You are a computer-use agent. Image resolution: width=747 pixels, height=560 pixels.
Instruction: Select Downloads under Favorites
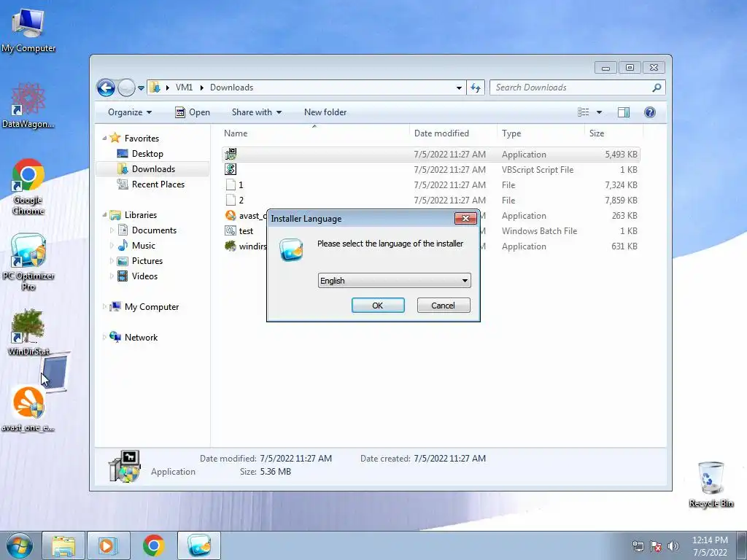[x=153, y=169]
